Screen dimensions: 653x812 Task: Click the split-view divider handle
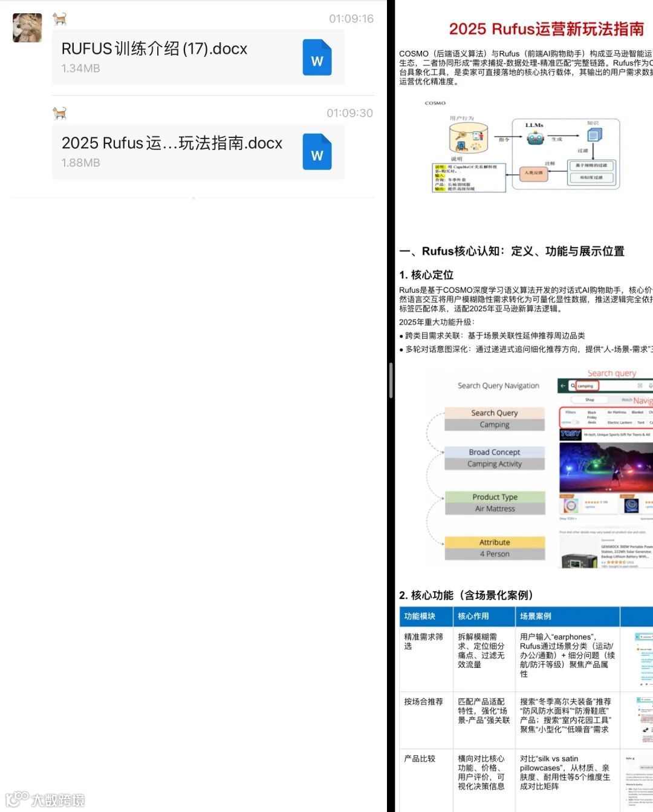click(391, 380)
